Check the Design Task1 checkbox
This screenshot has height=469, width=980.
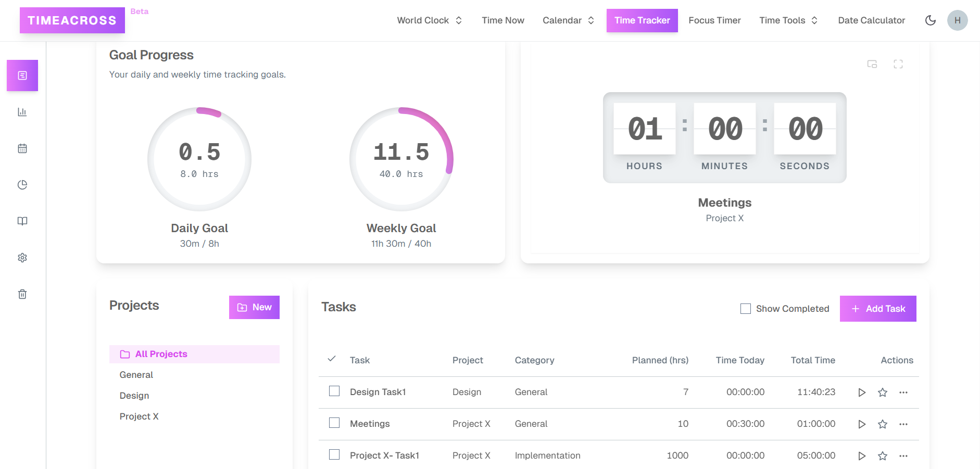[x=334, y=391]
